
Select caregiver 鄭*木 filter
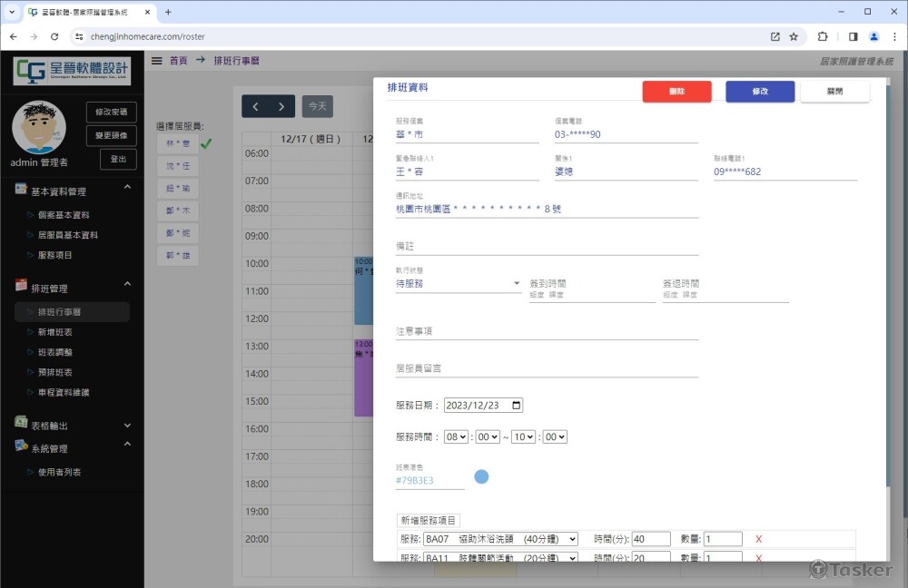tap(177, 211)
